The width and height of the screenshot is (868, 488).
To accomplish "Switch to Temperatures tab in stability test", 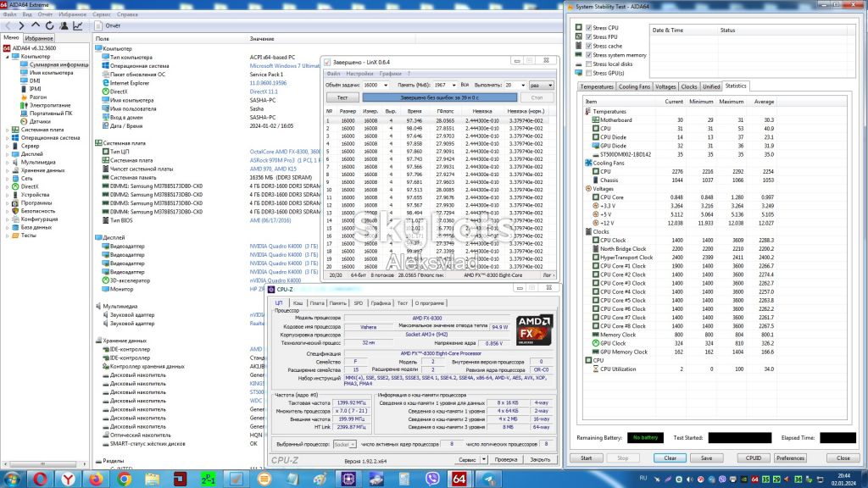I will [x=596, y=87].
